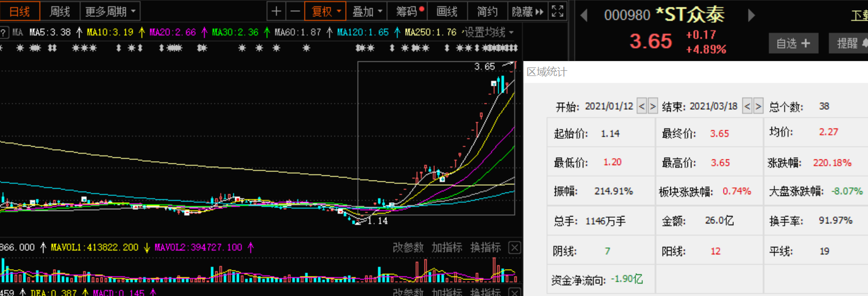
Task: Click the +4.89% change percentage
Action: click(x=706, y=49)
